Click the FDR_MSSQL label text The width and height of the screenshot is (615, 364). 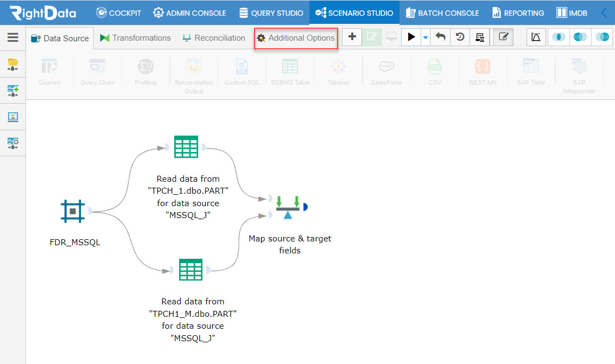click(75, 242)
